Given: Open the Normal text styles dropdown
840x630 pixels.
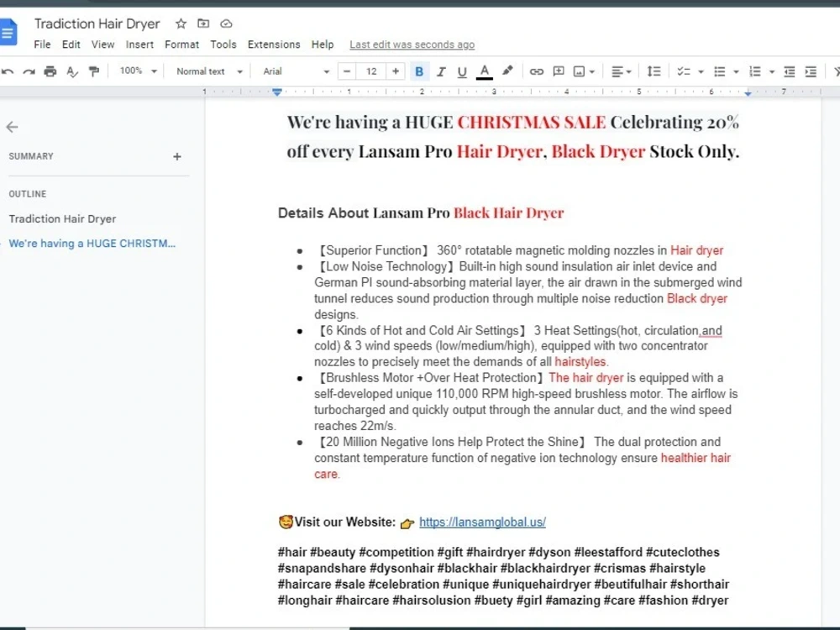Looking at the screenshot, I should pos(209,71).
